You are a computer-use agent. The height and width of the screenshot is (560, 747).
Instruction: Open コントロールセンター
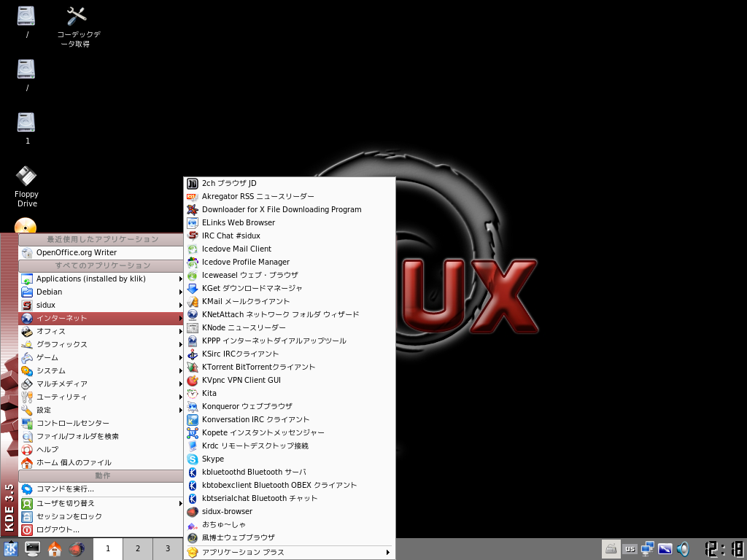coord(101,424)
